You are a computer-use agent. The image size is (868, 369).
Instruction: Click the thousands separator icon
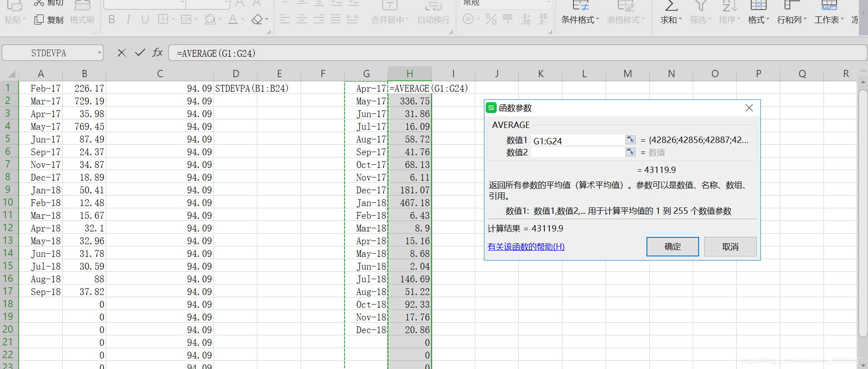click(x=508, y=19)
